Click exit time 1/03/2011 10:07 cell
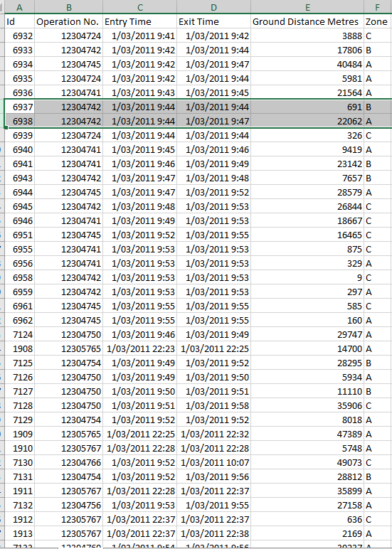This screenshot has height=549, width=392. [x=213, y=462]
